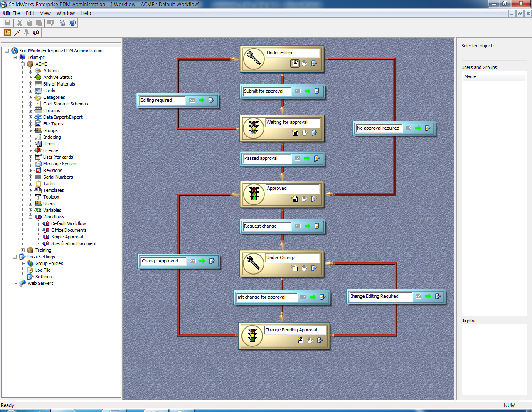
Task: Open the File menu
Action: click(16, 13)
